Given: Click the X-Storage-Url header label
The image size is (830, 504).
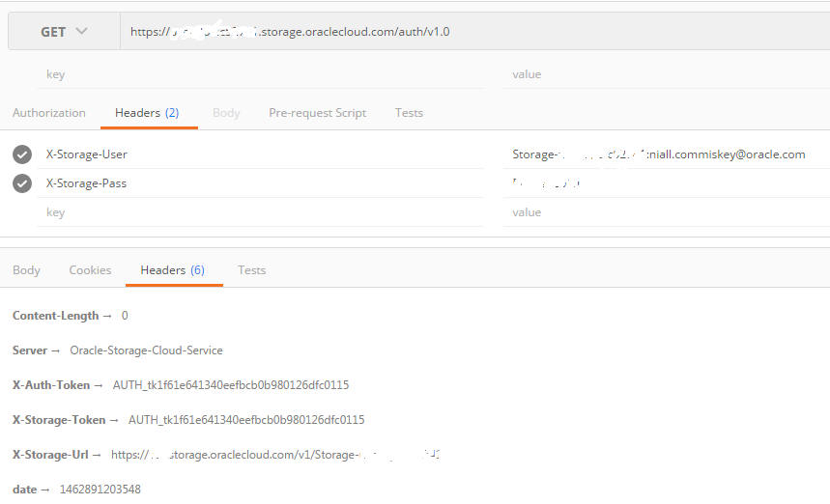Looking at the screenshot, I should coord(50,455).
